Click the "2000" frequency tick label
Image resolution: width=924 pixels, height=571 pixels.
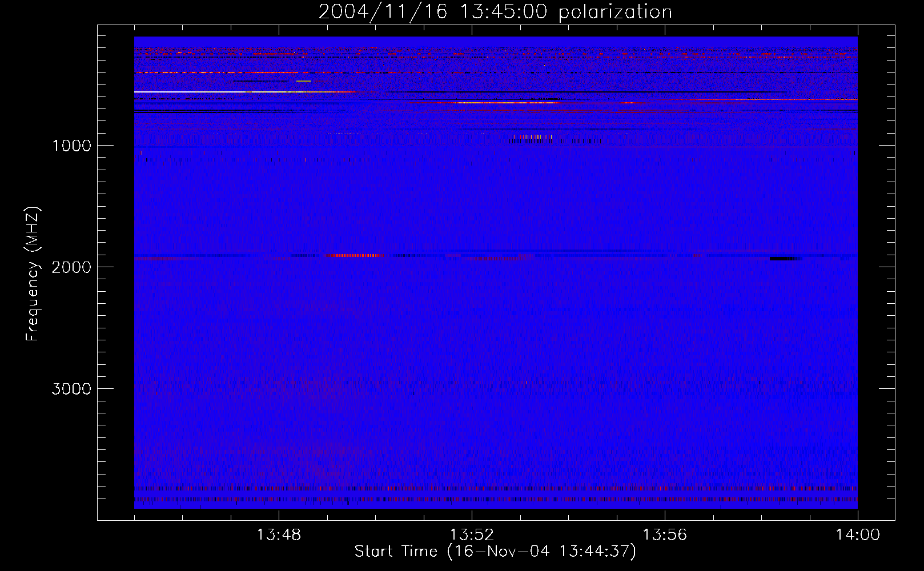[71, 267]
